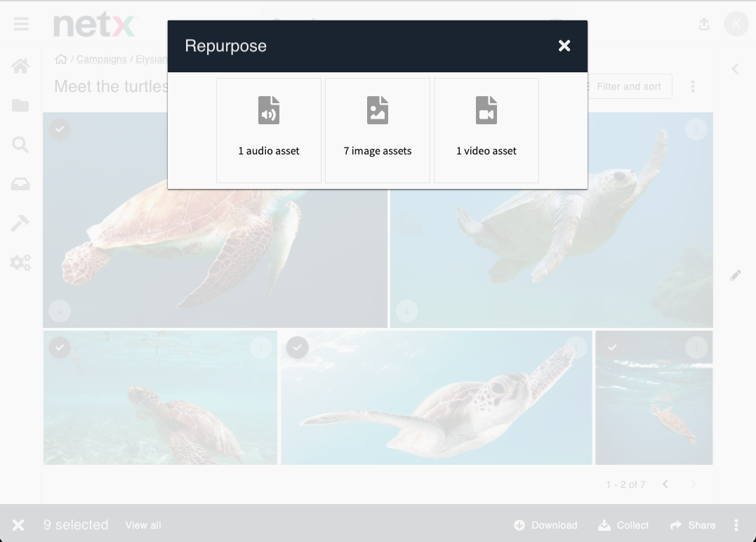Uncheck the first turtle image checkbox
Screen dimensions: 756x542
click(60, 129)
